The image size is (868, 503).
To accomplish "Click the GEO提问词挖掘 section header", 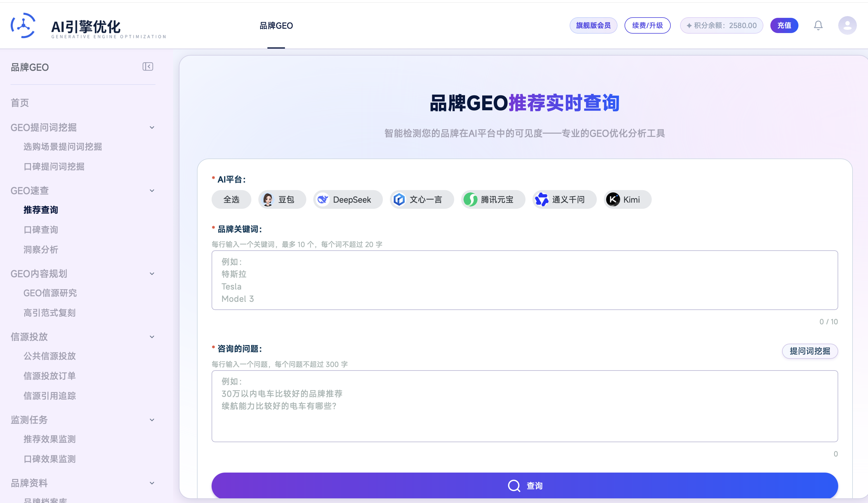I will pyautogui.click(x=43, y=128).
